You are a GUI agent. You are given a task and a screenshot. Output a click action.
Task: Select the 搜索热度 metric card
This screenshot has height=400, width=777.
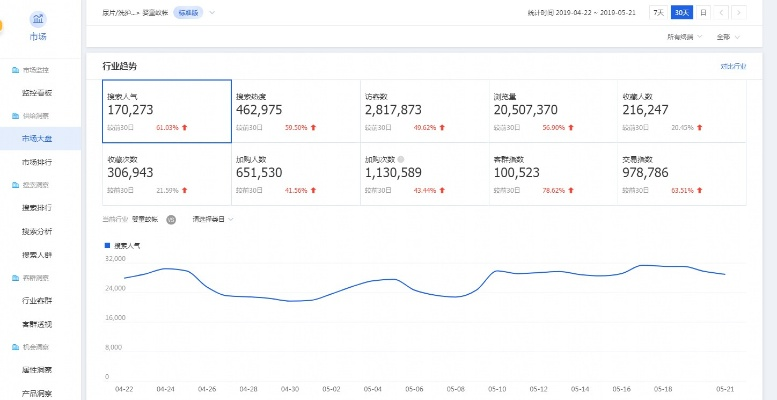295,111
